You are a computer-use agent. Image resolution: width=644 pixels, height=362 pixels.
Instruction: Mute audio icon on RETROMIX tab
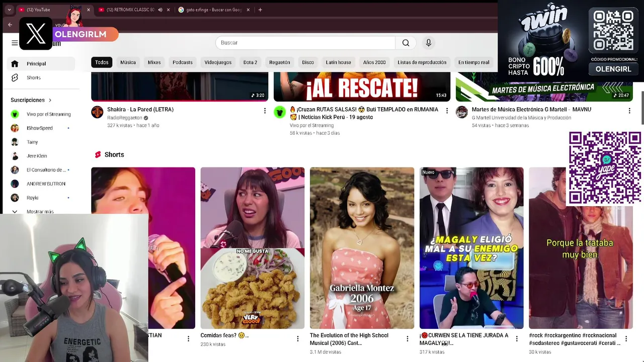tap(160, 10)
